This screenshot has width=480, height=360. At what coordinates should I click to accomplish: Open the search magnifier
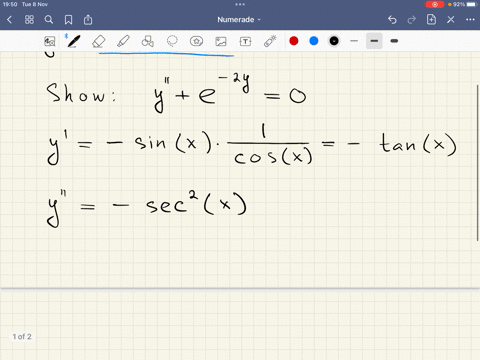click(49, 20)
